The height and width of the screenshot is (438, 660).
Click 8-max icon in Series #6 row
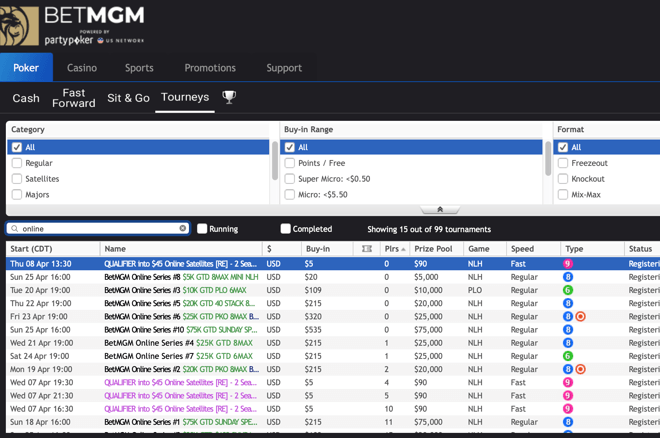click(x=567, y=316)
